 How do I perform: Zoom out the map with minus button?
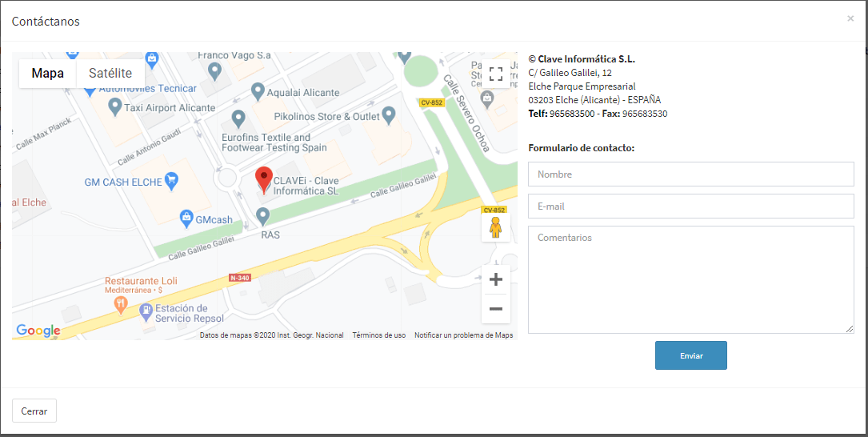click(x=495, y=308)
